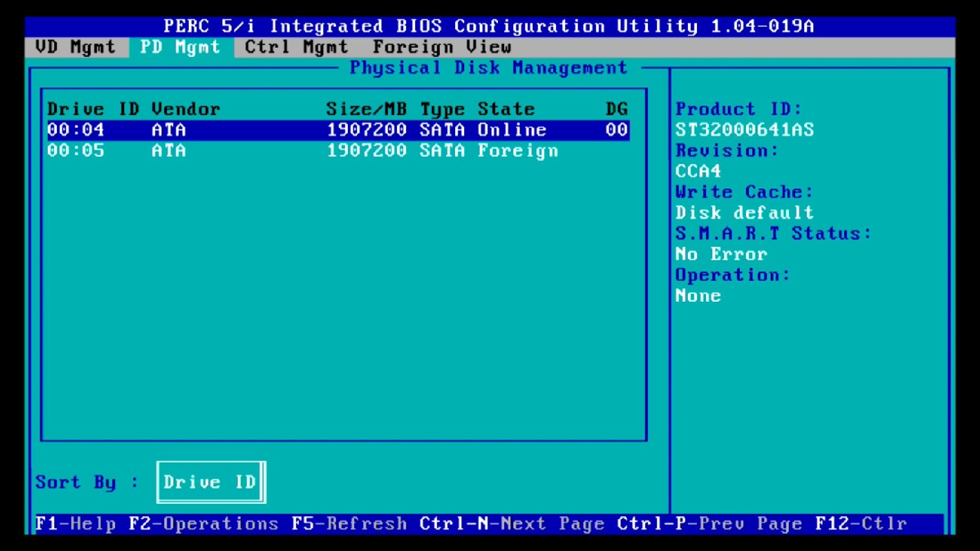Screen dimensions: 980x551
Task: Open F2-Operations menu
Action: click(202, 523)
